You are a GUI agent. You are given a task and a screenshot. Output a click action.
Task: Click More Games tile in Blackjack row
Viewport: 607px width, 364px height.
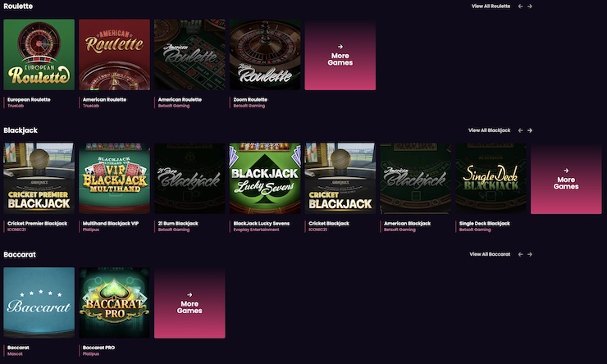566,179
